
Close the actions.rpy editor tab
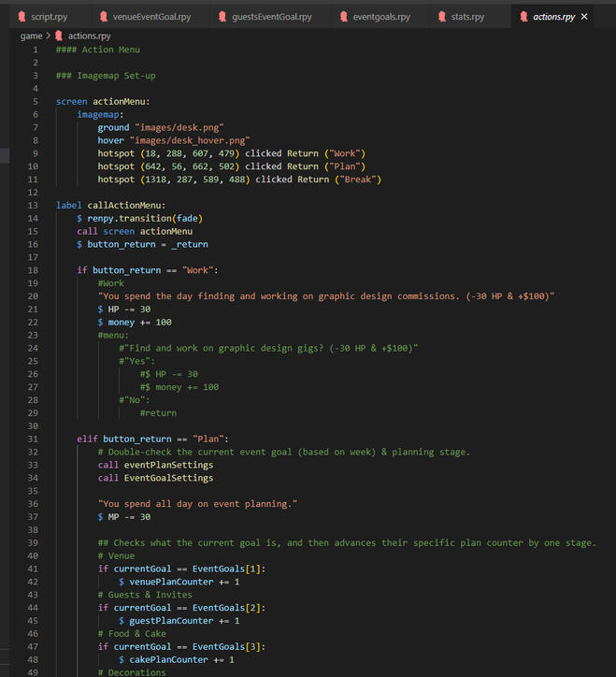(585, 17)
